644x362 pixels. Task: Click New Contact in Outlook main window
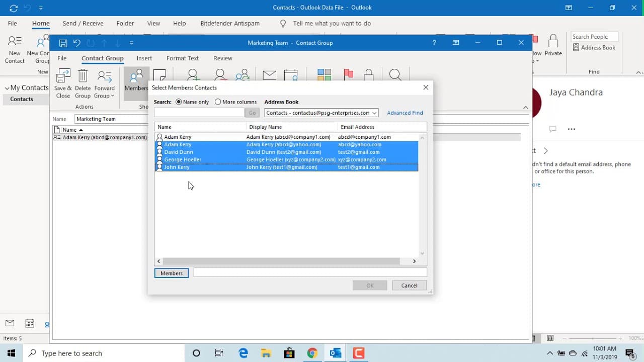(x=15, y=49)
